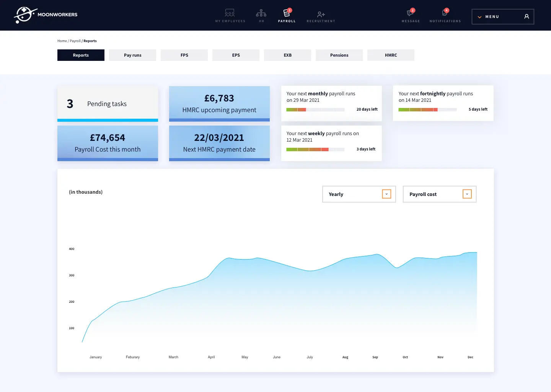Go to the HMRC tab
The image size is (551, 392).
[x=391, y=55]
